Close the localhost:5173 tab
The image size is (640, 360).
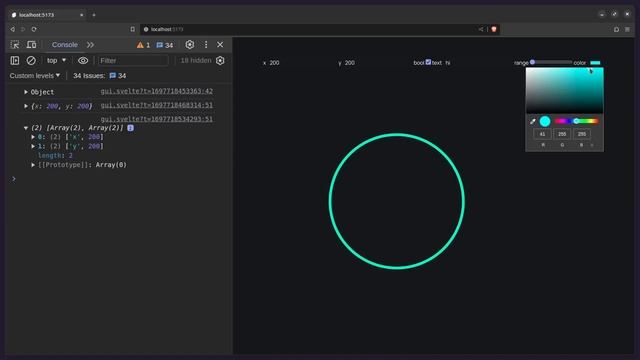tap(82, 15)
